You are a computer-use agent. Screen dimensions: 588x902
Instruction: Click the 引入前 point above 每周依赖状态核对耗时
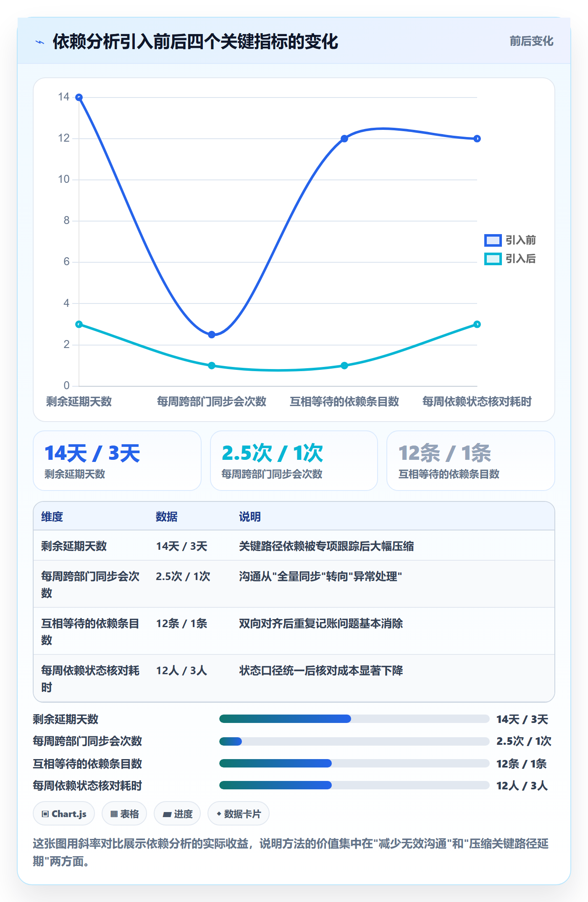(x=477, y=139)
